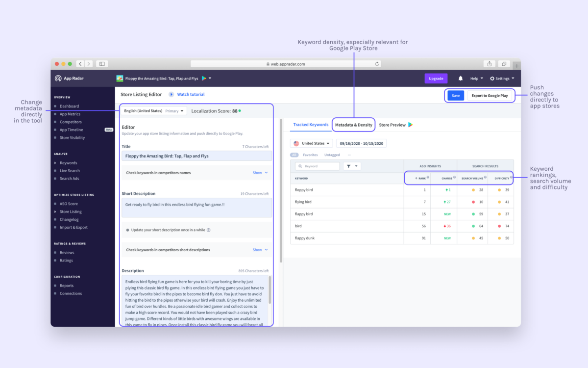The image size is (588, 368).
Task: Click the Save button
Action: point(455,95)
